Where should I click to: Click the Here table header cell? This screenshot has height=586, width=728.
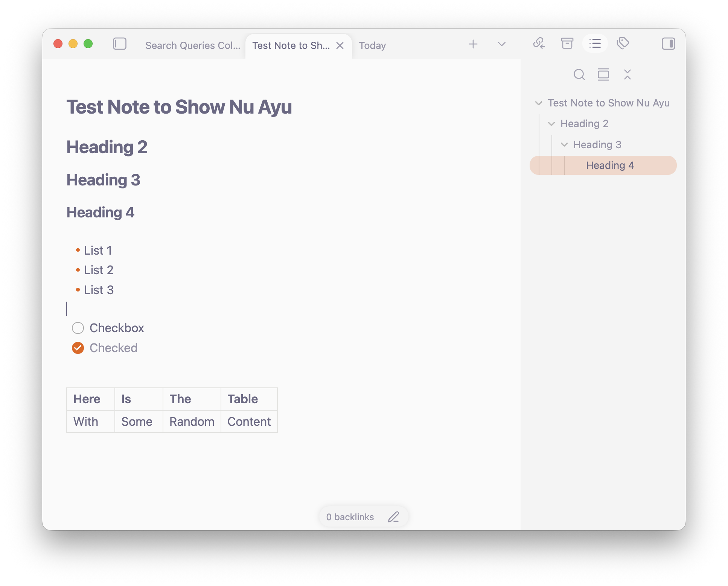pos(91,399)
